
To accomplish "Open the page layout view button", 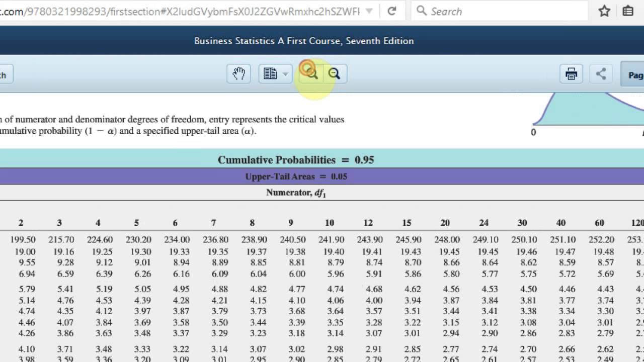I will pyautogui.click(x=270, y=74).
